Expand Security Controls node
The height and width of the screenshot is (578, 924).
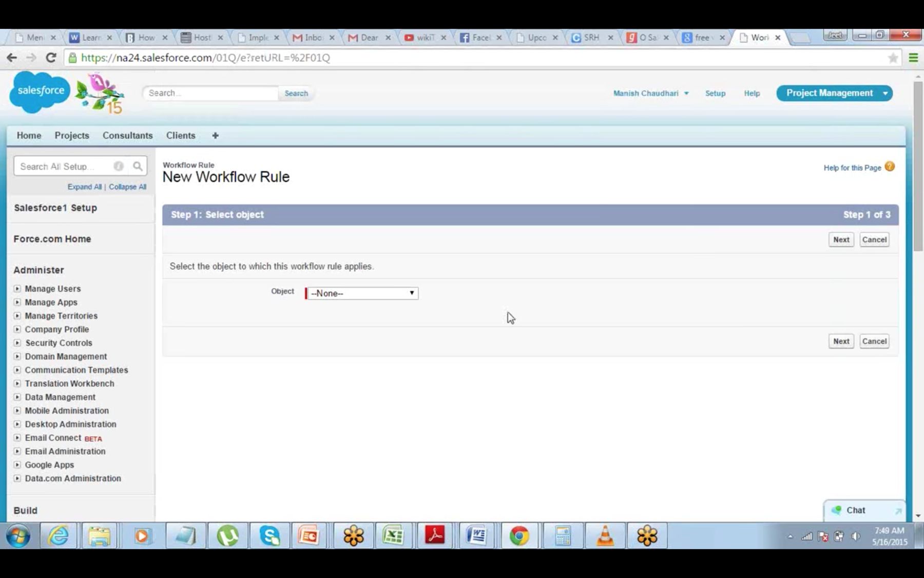coord(17,343)
